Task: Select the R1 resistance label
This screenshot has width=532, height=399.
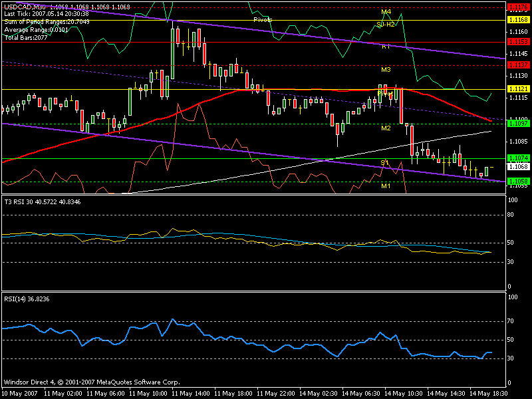Action: [386, 47]
